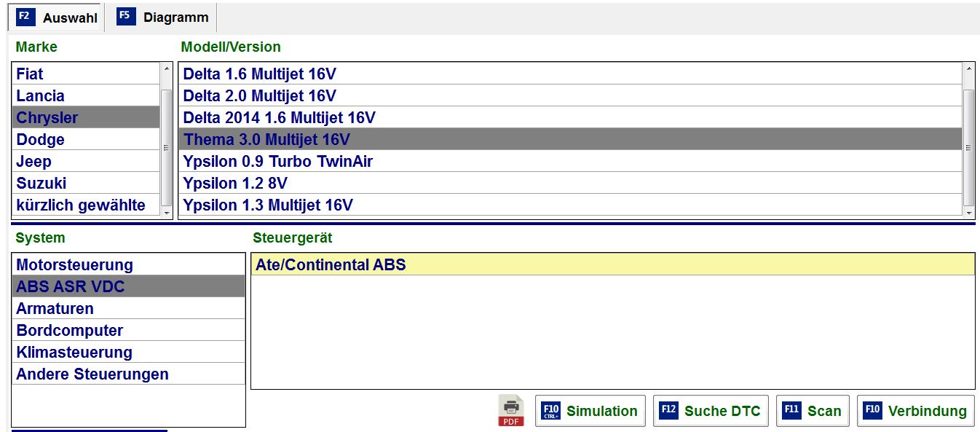This screenshot has width=980, height=432.
Task: Click the PDF printer icon
Action: pyautogui.click(x=510, y=411)
